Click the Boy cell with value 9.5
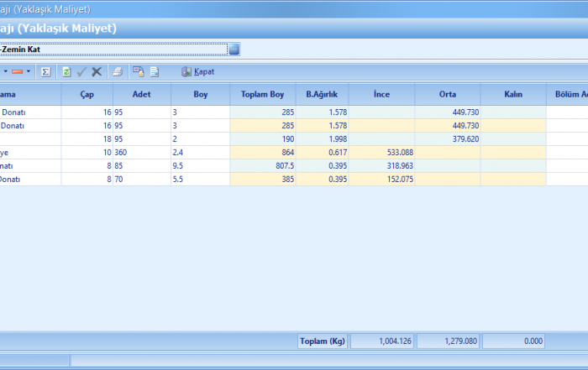This screenshot has width=588, height=370. click(200, 165)
